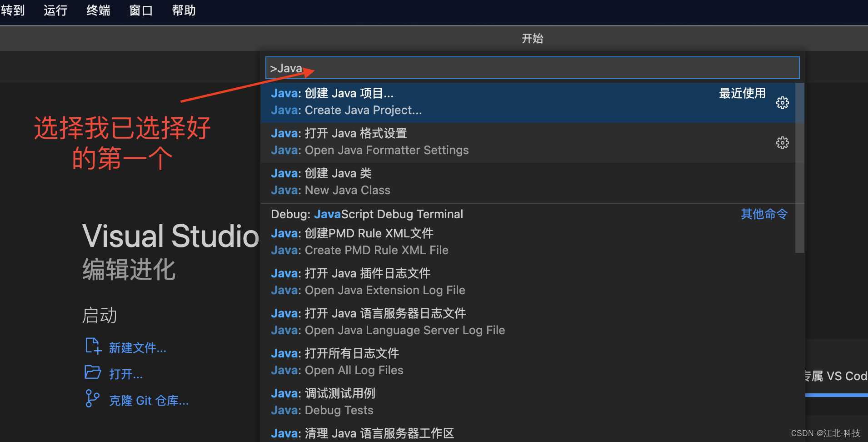The width and height of the screenshot is (868, 442).
Task: Open the 转到 menu
Action: [13, 10]
